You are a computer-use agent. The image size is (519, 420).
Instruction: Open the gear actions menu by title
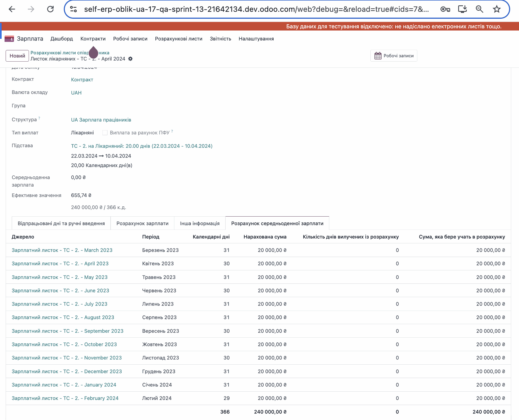130,59
